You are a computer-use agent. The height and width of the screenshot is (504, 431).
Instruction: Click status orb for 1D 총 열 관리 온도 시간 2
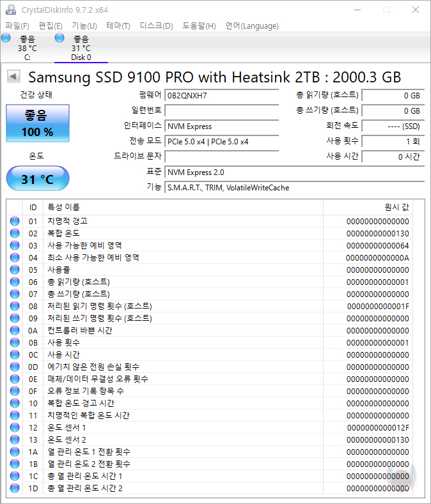pos(15,488)
